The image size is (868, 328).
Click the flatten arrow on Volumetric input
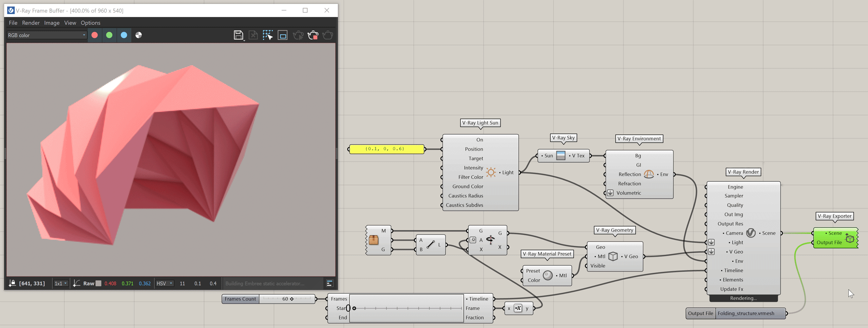pyautogui.click(x=610, y=193)
